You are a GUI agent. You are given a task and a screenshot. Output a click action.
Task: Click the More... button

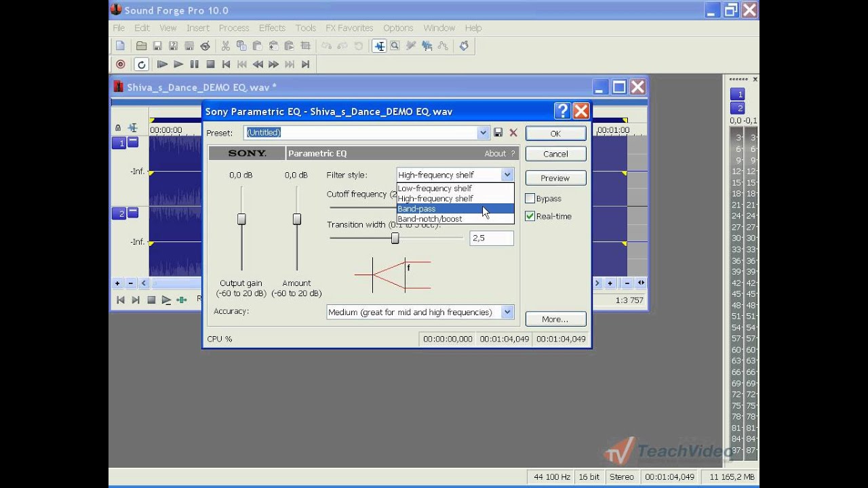coord(555,319)
